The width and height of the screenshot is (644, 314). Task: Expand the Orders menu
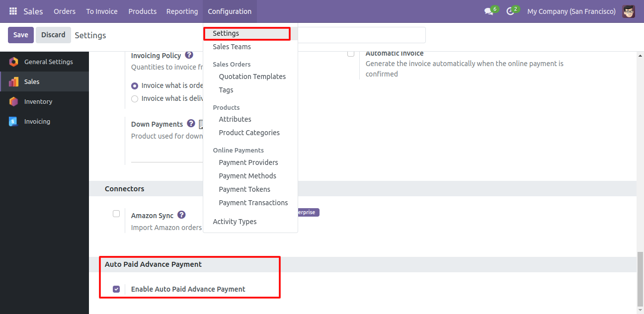coord(65,11)
